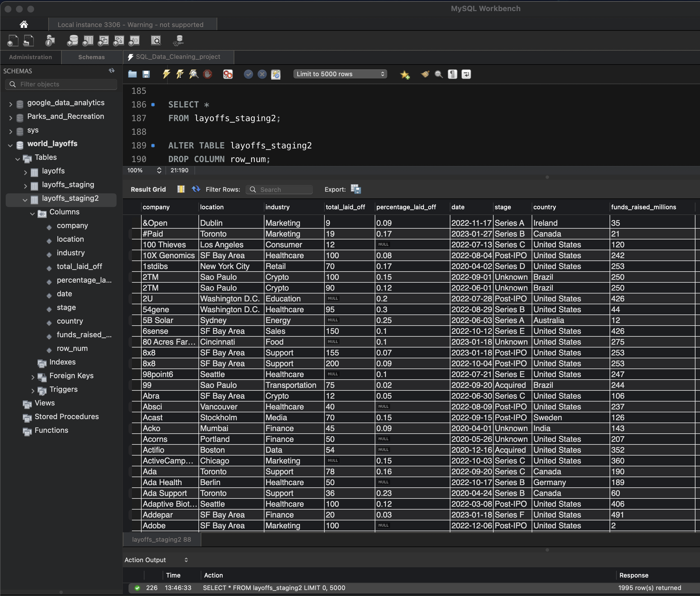Select the Local instance 3306 connection tab
700x596 pixels.
pos(132,25)
